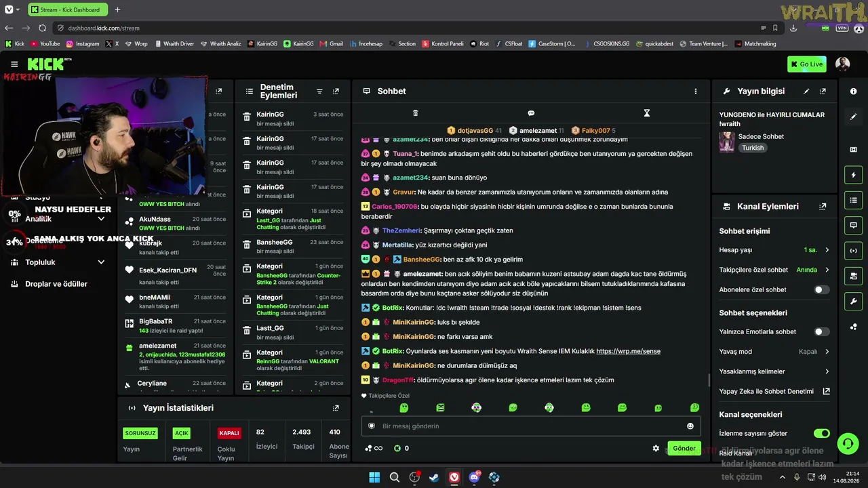The width and height of the screenshot is (868, 488).
Task: Click the trash icon in the chat toolbar
Action: pyautogui.click(x=416, y=113)
